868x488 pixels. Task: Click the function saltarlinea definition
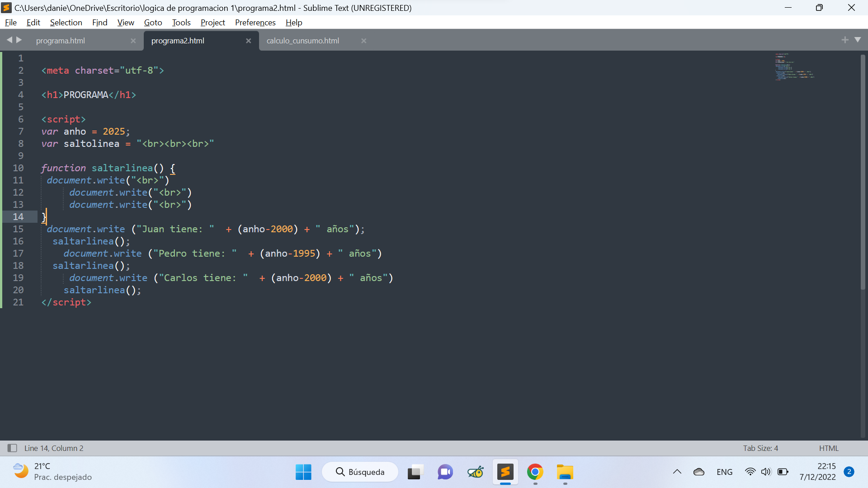click(x=108, y=168)
